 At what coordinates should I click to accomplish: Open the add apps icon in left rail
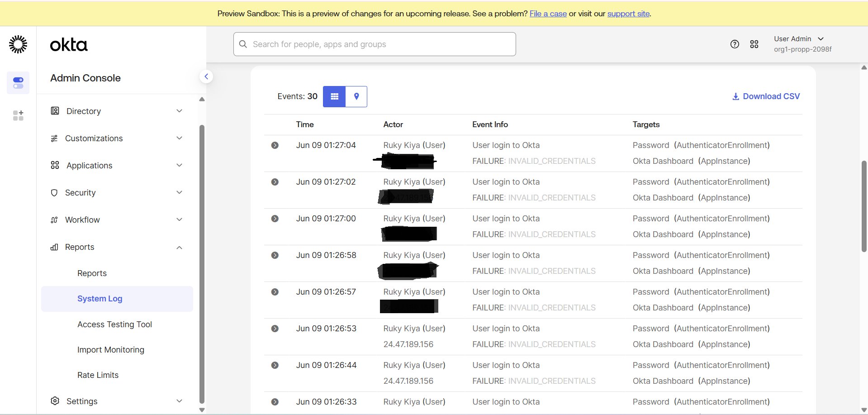pos(18,115)
